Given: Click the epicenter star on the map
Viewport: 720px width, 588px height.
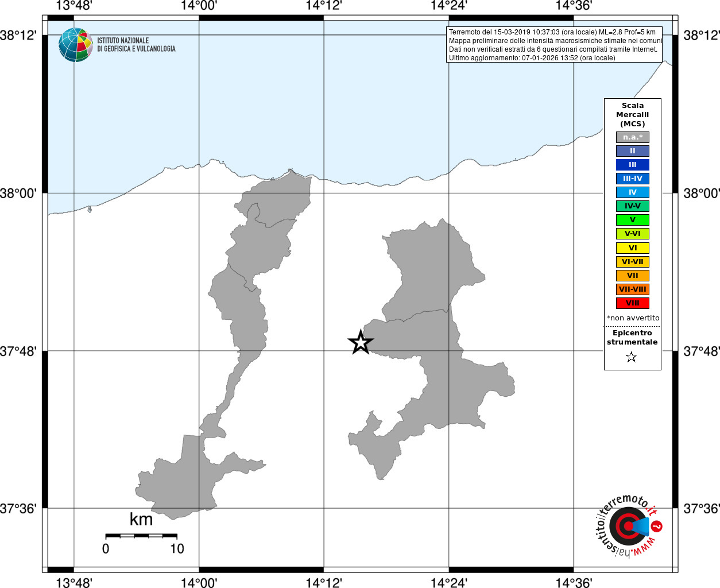Looking at the screenshot, I should click(x=361, y=342).
